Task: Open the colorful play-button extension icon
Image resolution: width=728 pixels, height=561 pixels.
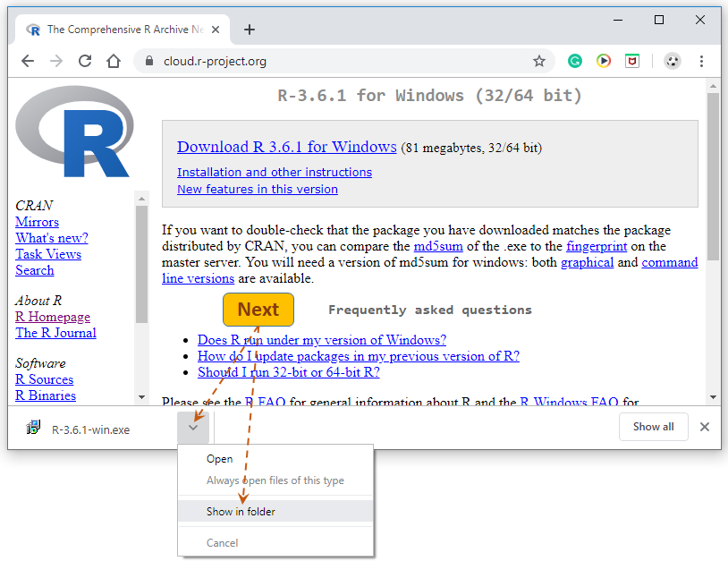Action: [604, 61]
